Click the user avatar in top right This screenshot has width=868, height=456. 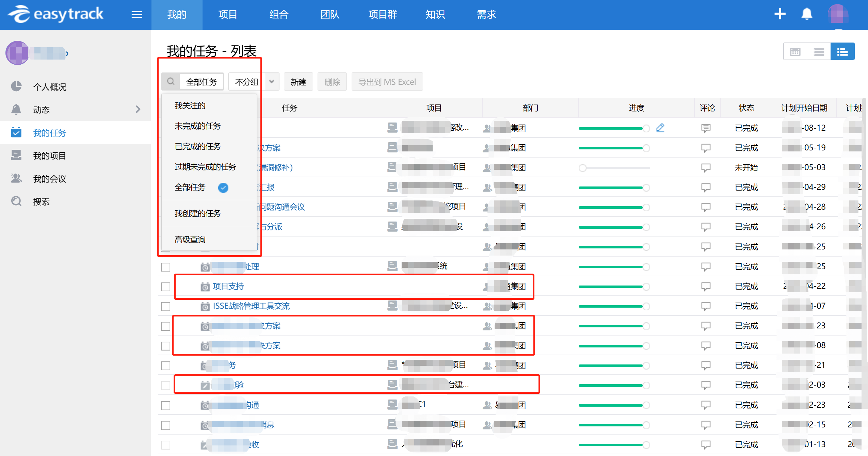(838, 14)
